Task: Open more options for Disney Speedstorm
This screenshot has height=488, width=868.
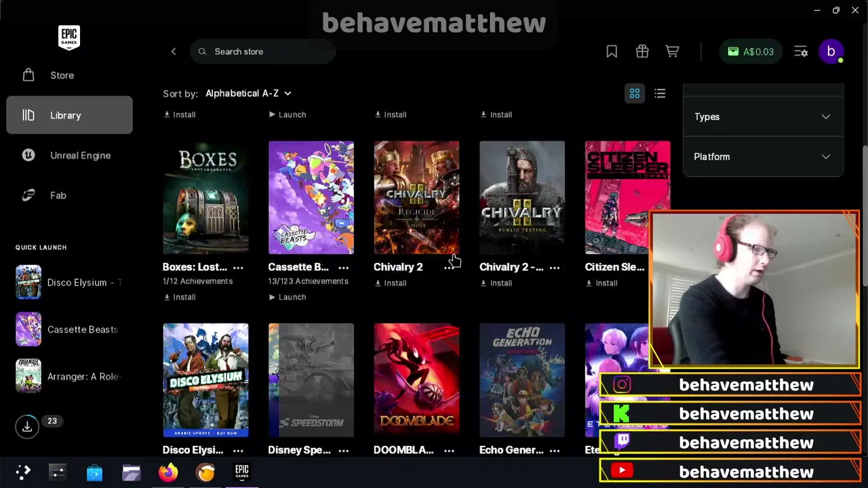Action: pyautogui.click(x=344, y=450)
